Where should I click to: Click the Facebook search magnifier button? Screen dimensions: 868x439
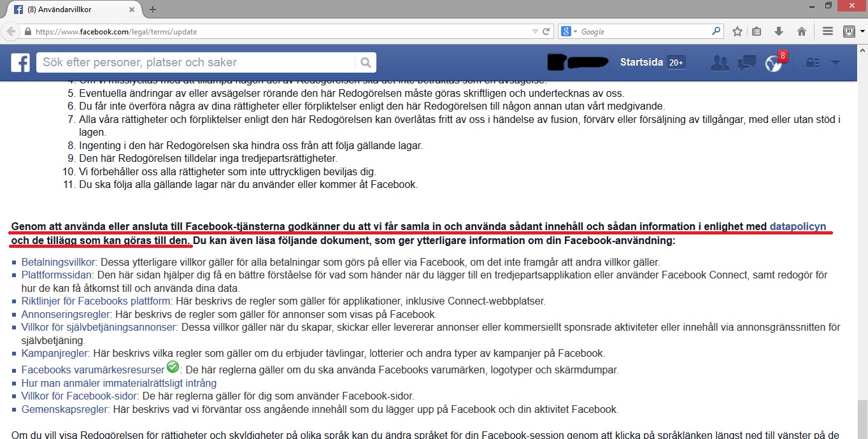(x=366, y=62)
